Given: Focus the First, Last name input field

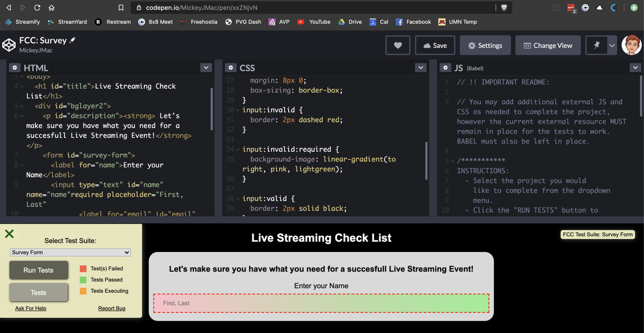Looking at the screenshot, I should click(321, 303).
